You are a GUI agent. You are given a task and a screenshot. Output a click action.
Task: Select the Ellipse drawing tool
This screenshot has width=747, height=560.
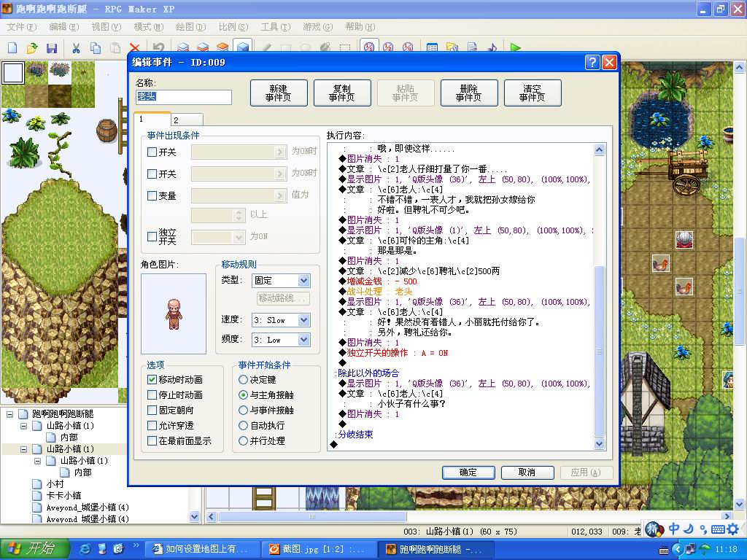(x=306, y=47)
